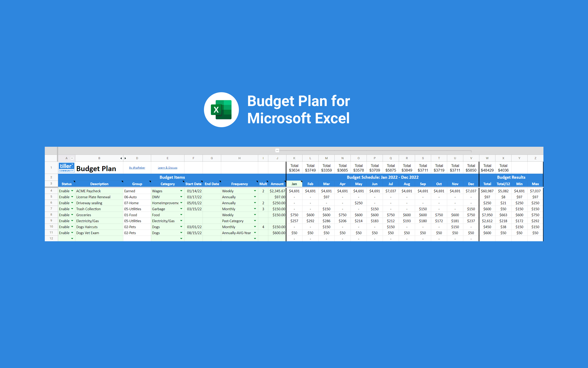
Task: Select the 01-Food group cell
Action: tap(137, 215)
